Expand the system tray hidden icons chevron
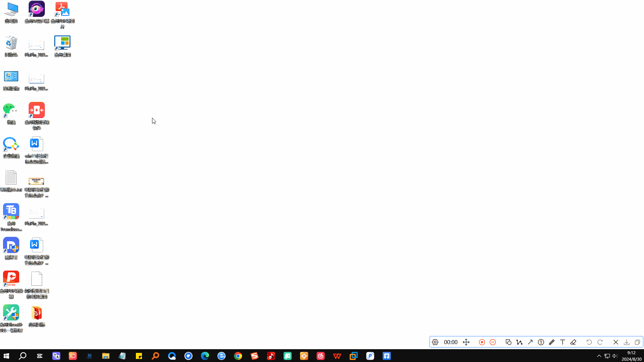The image size is (644, 362). [599, 356]
